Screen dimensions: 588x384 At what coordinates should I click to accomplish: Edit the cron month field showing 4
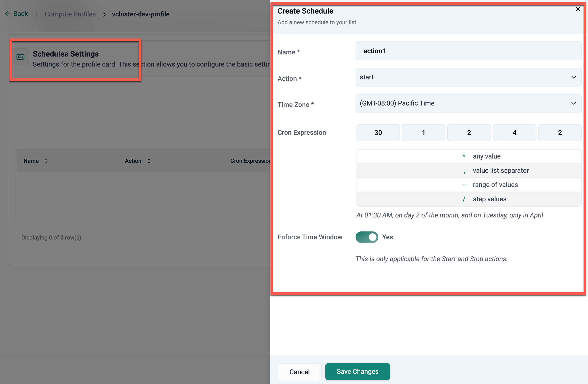(x=514, y=133)
